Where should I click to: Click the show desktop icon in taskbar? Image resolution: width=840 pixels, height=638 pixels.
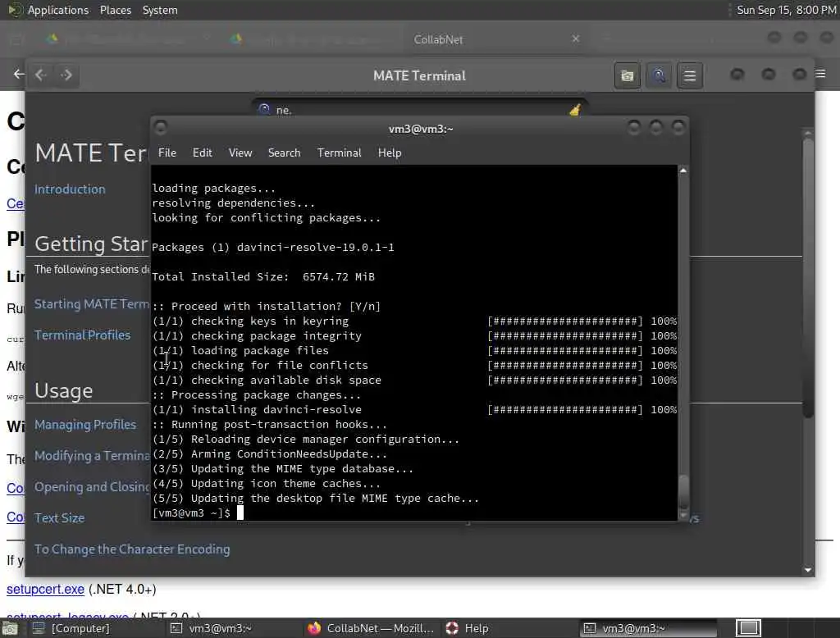tap(10, 628)
